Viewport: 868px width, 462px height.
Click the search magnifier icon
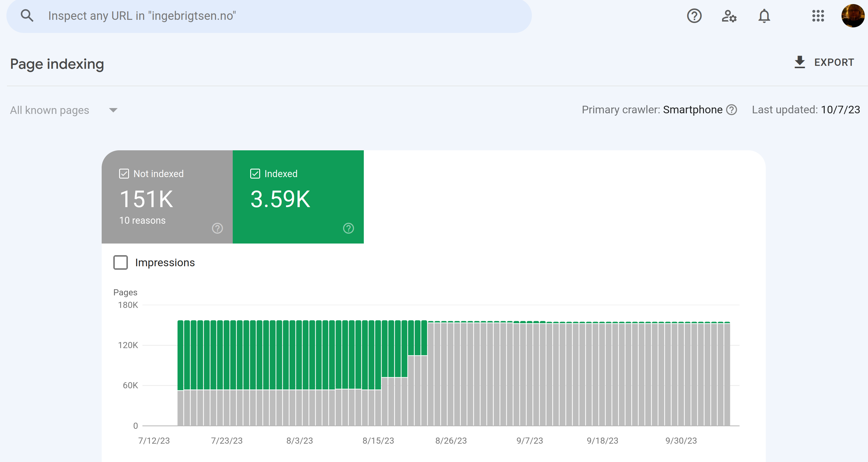27,15
